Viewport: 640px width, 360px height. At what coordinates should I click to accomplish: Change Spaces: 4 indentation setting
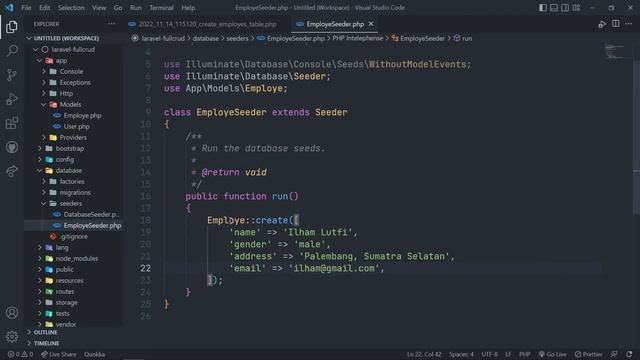461,354
